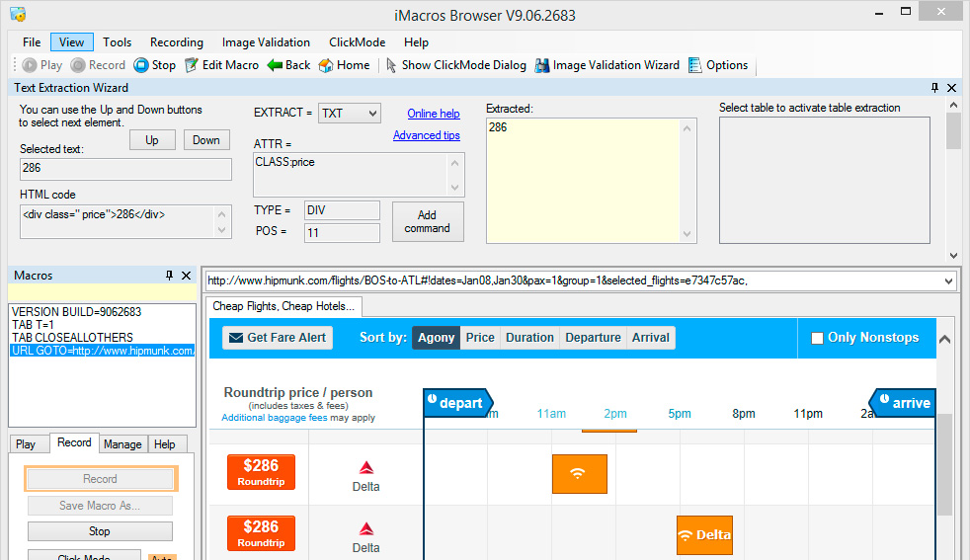
Task: Open the Help menu in menu bar
Action: (x=416, y=42)
